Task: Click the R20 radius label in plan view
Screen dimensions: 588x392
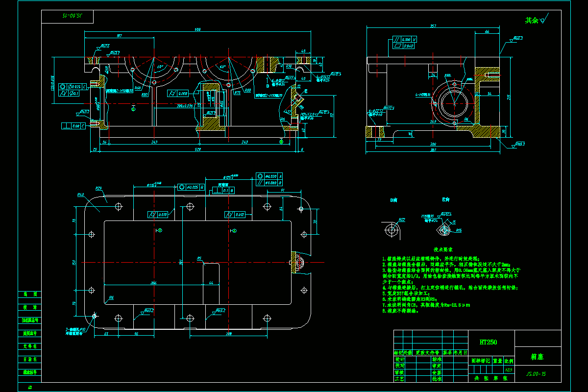Action: click(98, 188)
